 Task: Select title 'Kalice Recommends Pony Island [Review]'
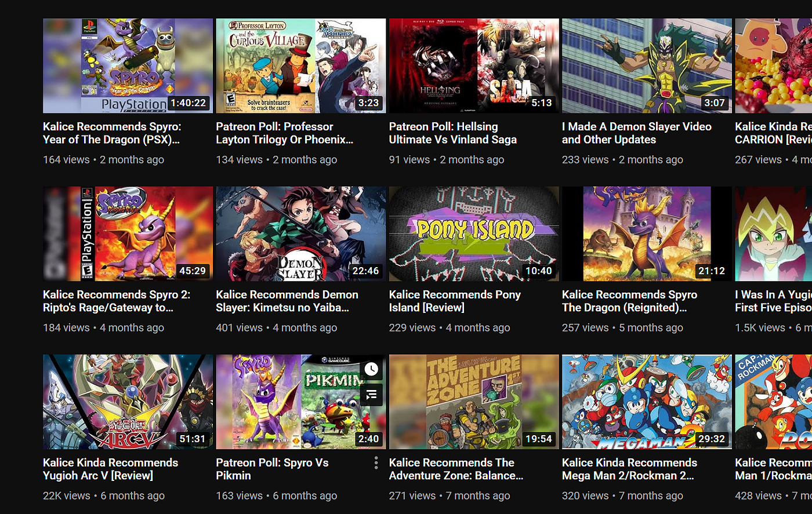455,301
